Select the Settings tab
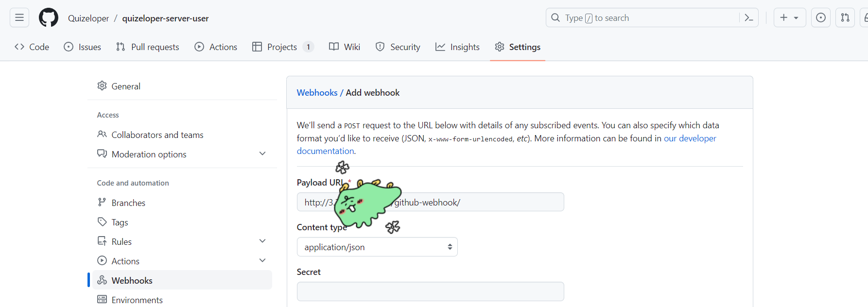 (518, 47)
